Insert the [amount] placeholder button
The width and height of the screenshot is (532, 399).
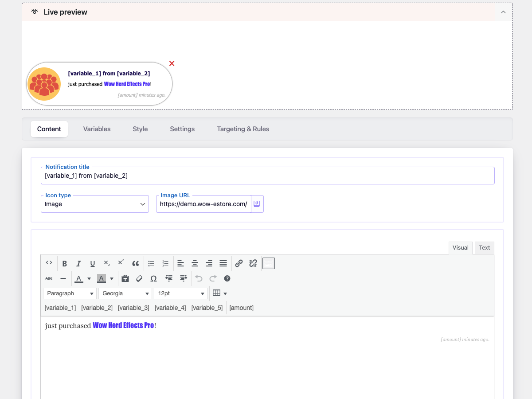(x=242, y=308)
